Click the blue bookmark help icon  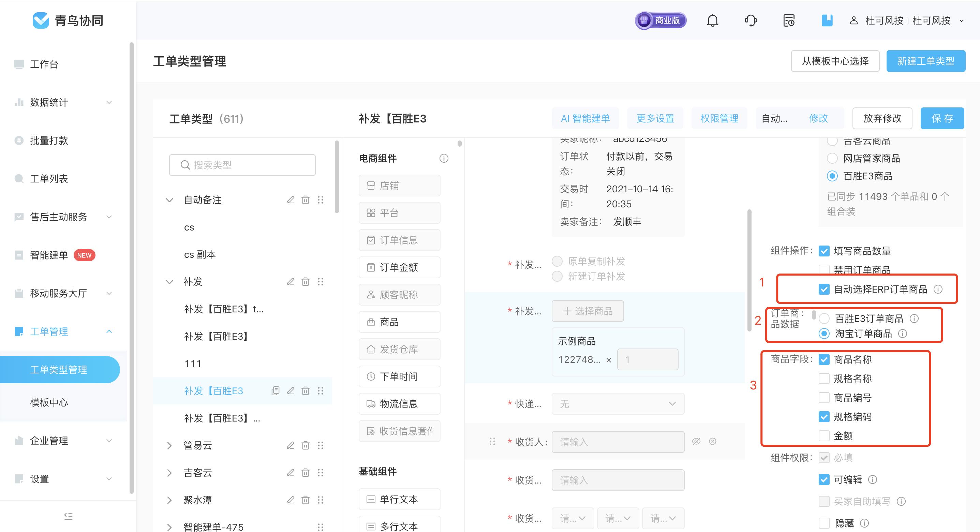[827, 20]
